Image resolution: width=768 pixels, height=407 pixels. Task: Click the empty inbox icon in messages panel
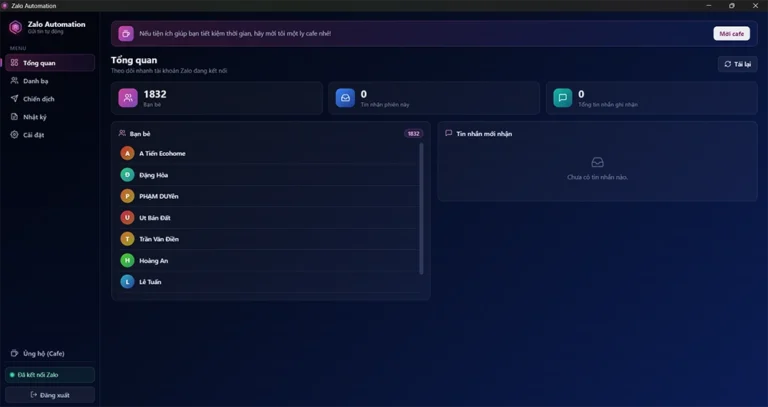click(x=598, y=162)
